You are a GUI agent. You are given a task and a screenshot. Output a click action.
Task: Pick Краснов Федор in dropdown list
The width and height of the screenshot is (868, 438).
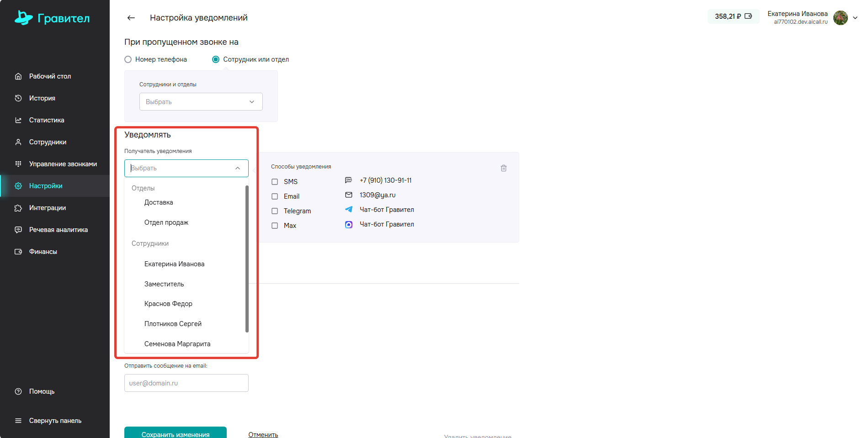click(x=168, y=304)
